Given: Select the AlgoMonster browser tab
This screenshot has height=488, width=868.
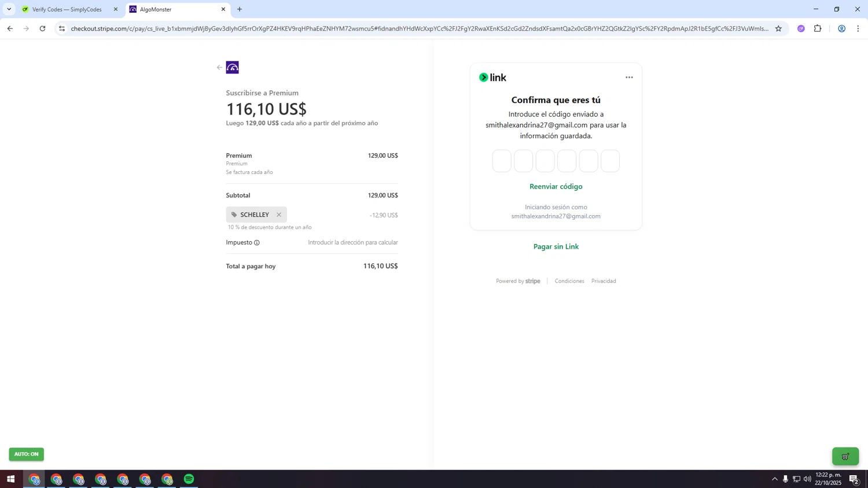Looking at the screenshot, I should tap(177, 9).
